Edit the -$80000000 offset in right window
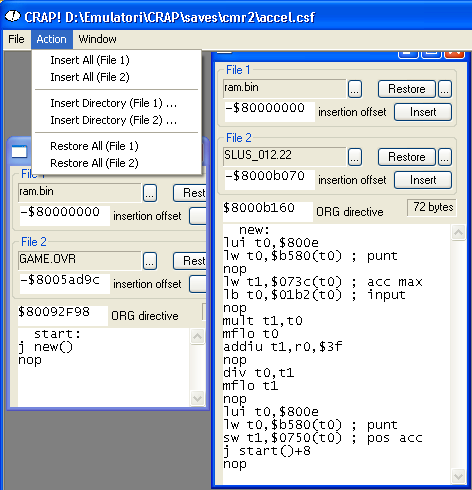472x490 pixels. click(269, 111)
